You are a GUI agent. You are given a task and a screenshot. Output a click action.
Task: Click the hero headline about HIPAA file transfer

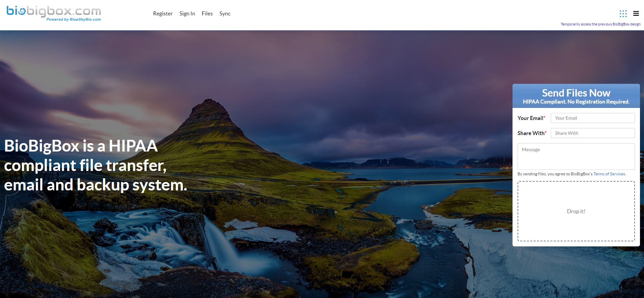point(96,165)
